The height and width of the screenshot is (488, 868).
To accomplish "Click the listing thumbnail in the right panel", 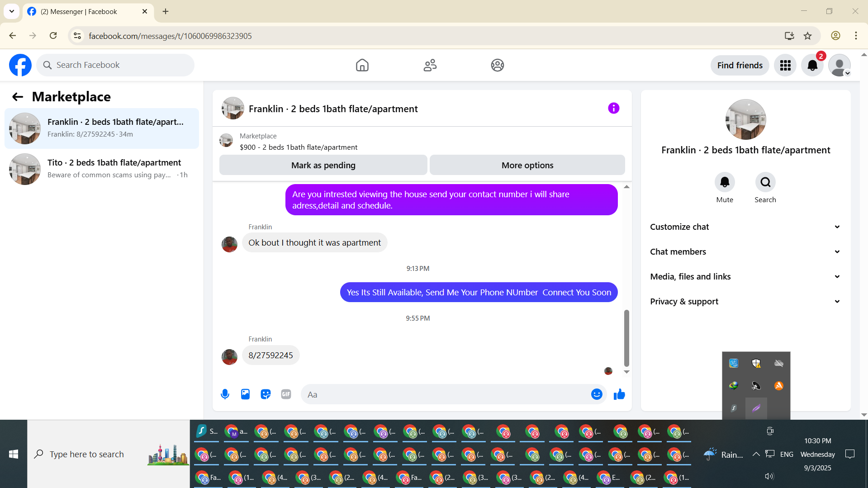I will coord(745,119).
